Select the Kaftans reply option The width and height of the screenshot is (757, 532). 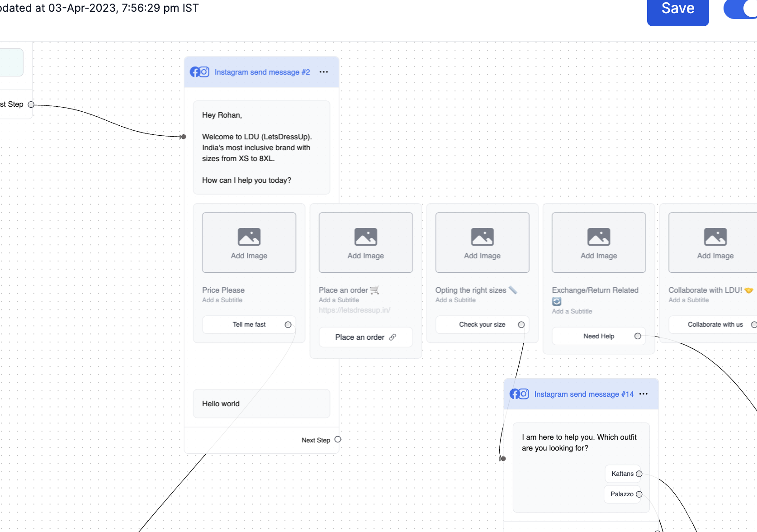624,473
